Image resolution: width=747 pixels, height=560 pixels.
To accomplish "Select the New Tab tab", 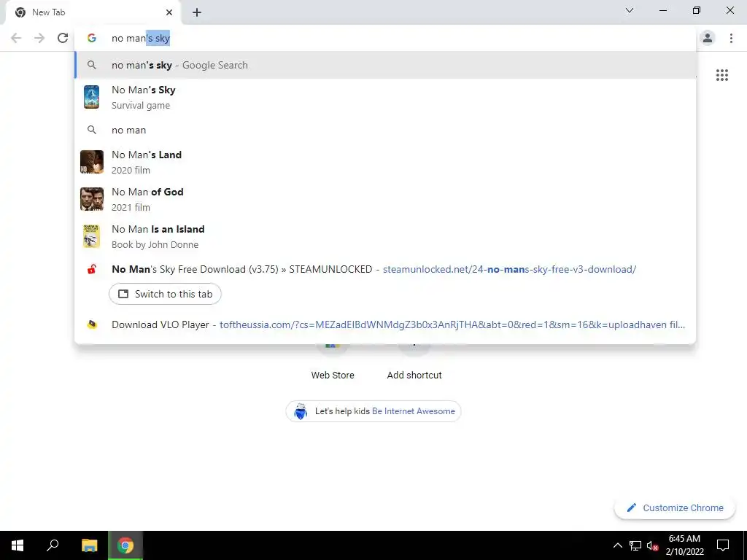I will coord(94,12).
